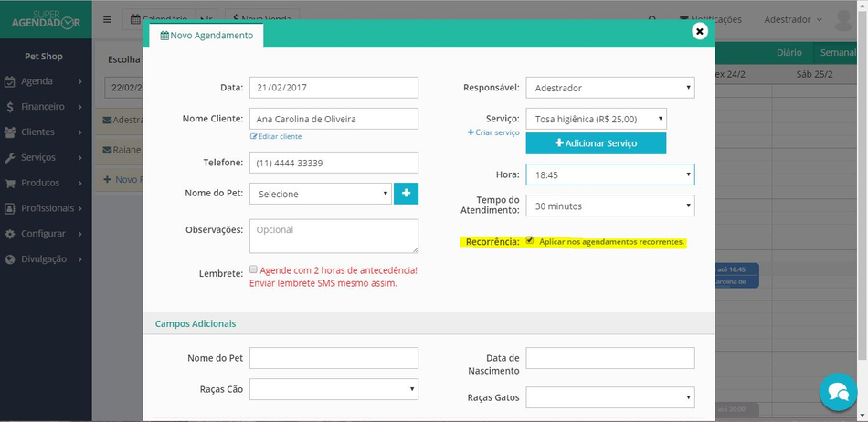Open the chat support bubble icon
The image size is (868, 422).
839,392
